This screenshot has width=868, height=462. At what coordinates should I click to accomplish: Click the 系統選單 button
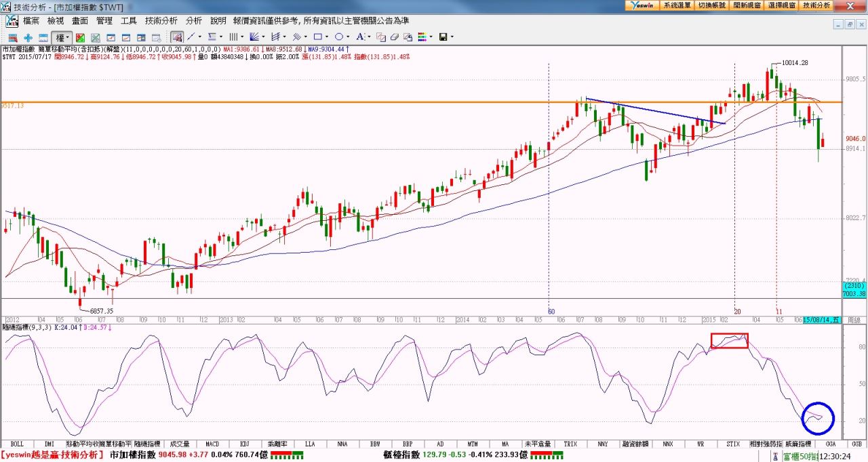(x=677, y=5)
